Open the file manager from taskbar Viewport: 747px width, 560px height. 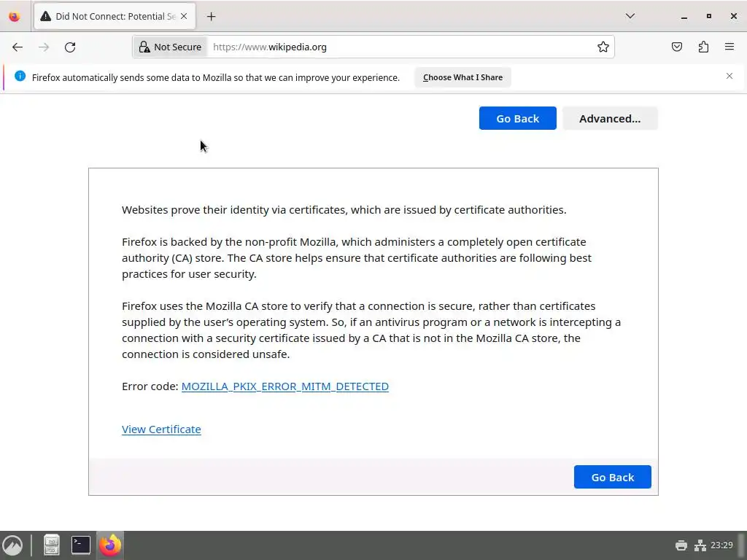(x=52, y=545)
